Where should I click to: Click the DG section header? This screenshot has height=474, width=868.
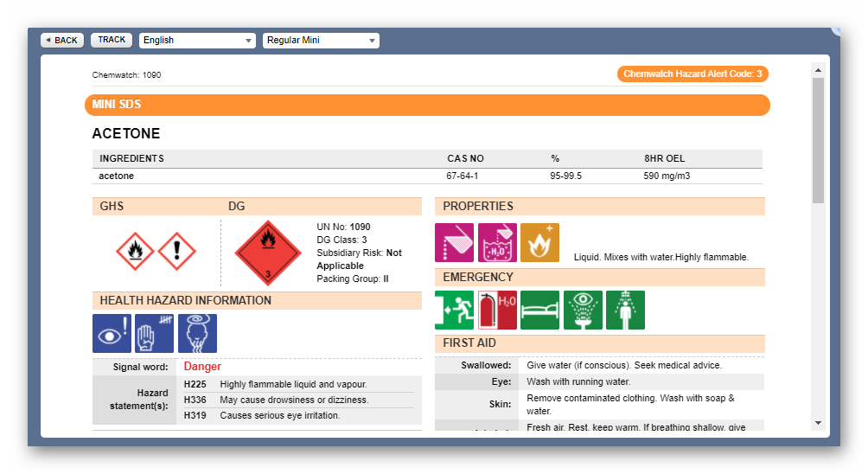pos(236,207)
